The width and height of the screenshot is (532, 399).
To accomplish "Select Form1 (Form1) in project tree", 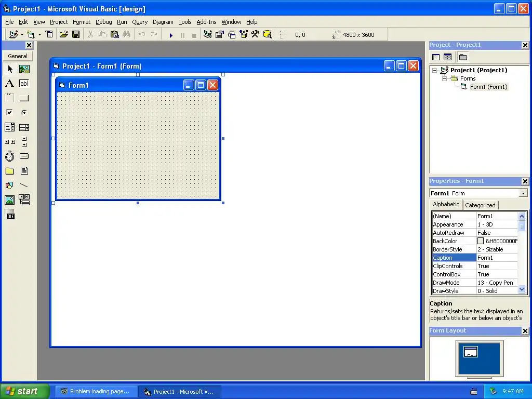I will click(x=488, y=87).
